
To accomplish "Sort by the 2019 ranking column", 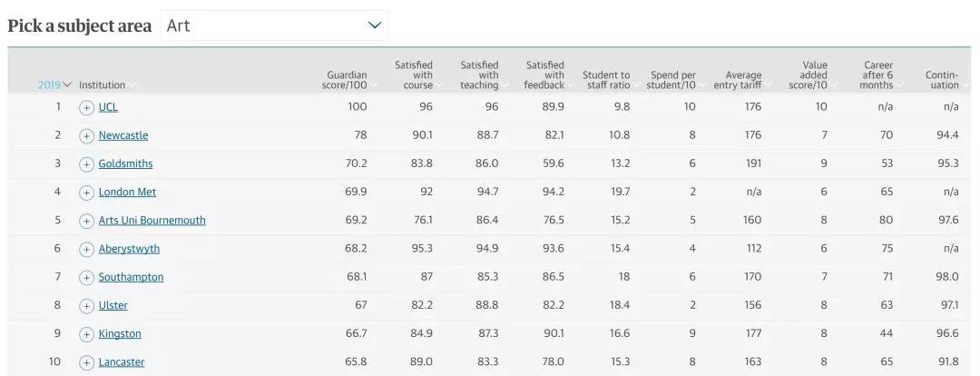I will point(54,85).
